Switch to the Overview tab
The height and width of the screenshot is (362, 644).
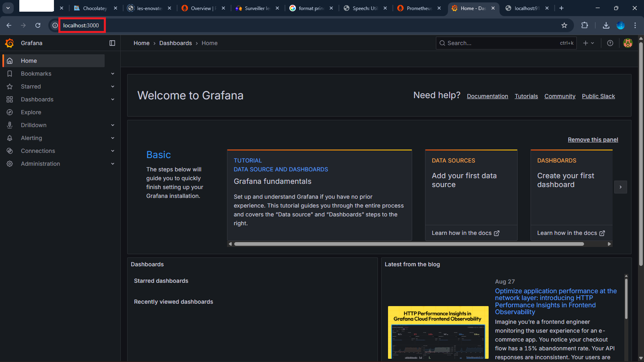click(203, 8)
